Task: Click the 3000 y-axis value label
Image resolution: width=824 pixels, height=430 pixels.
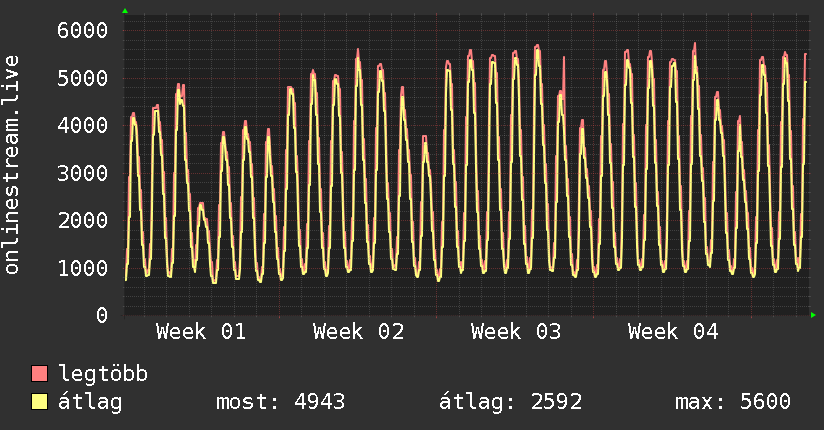Action: point(81,173)
